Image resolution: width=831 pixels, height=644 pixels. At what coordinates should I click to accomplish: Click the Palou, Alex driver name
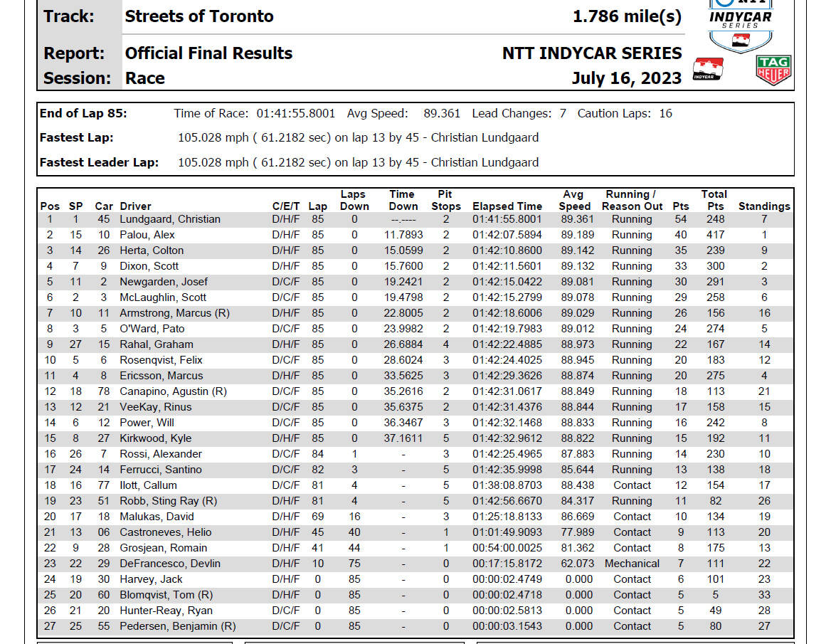coord(147,235)
